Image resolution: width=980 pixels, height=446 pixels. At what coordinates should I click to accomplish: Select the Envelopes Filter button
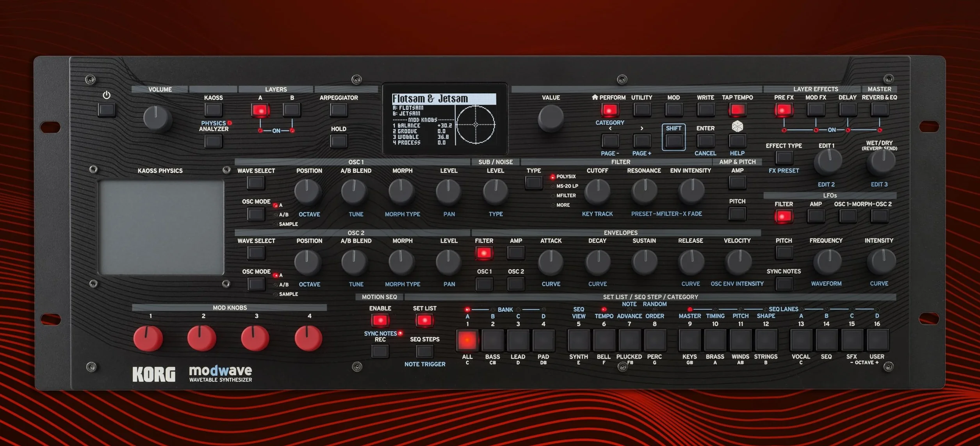[x=484, y=253]
